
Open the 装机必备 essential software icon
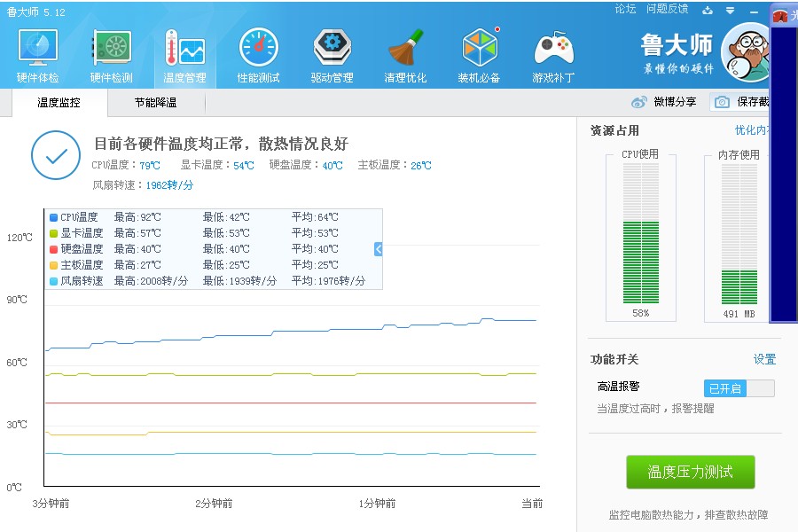[480, 55]
